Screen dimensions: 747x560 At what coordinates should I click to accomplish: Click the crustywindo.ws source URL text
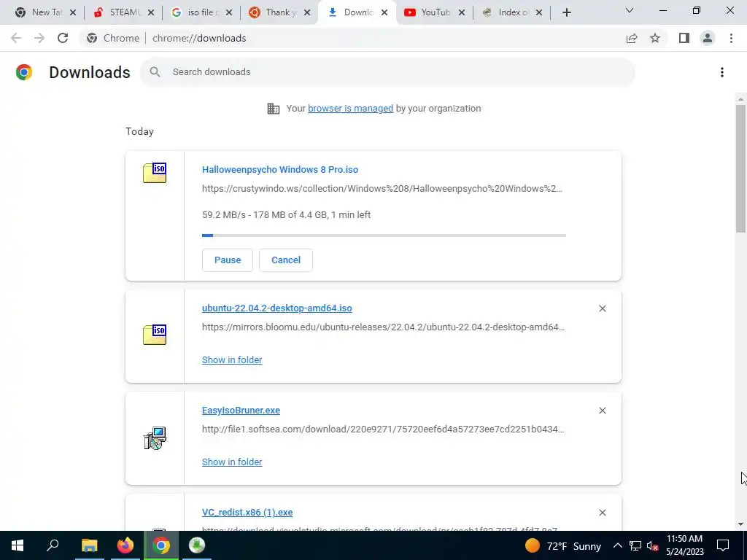click(382, 189)
